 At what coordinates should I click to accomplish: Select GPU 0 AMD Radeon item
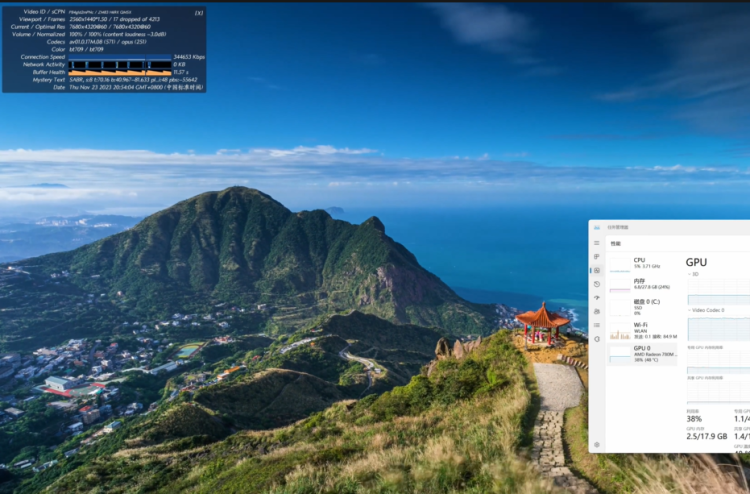pyautogui.click(x=642, y=354)
